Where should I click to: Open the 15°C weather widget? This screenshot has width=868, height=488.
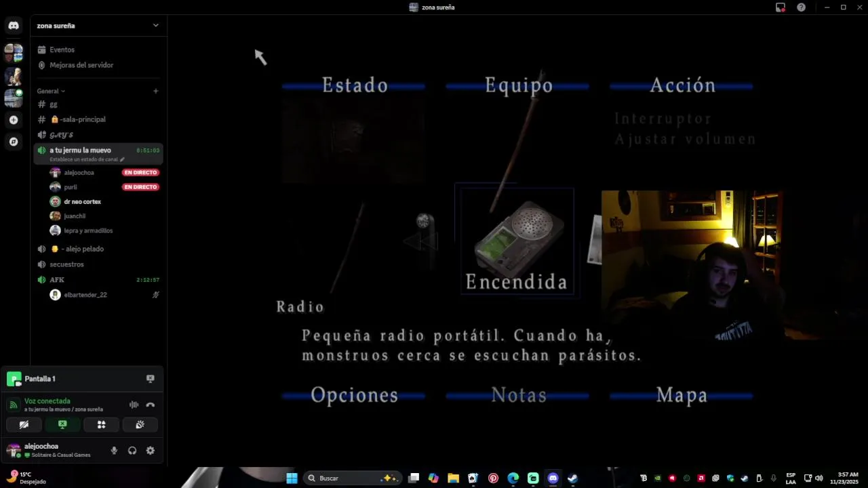(x=26, y=478)
